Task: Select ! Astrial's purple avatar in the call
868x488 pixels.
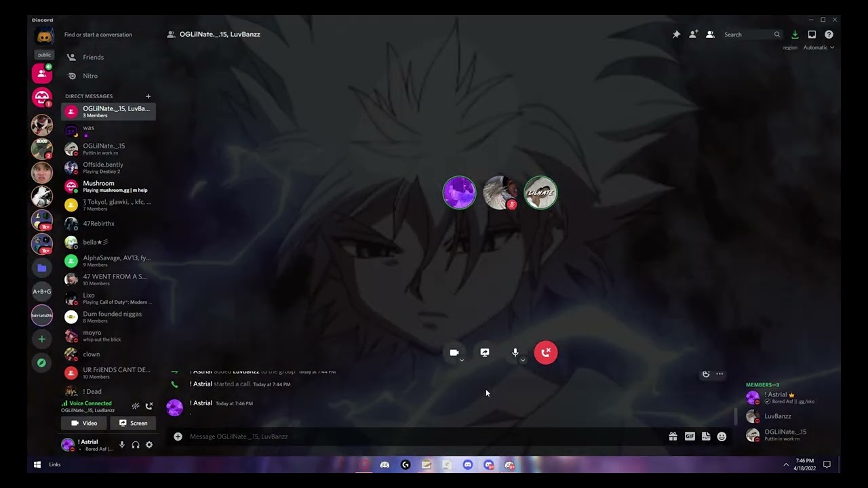Action: [459, 192]
